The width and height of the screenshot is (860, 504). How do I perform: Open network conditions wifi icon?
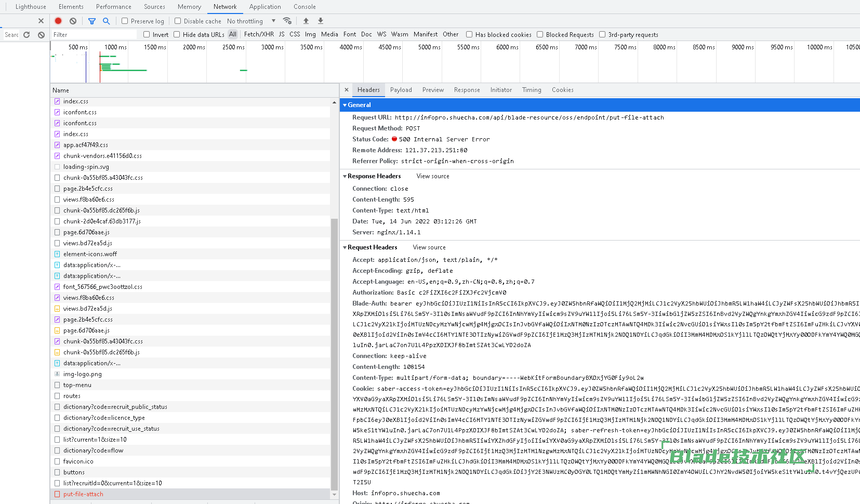click(x=287, y=21)
